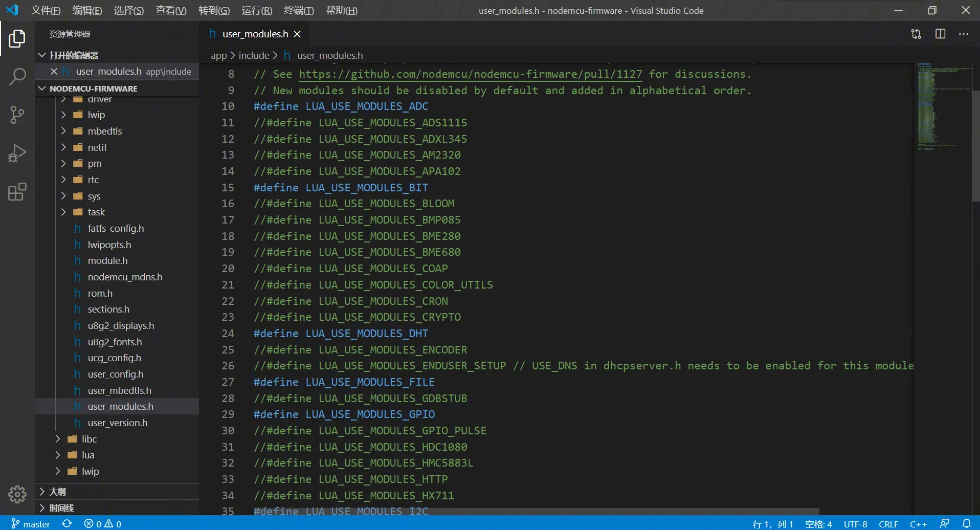980x530 pixels.
Task: Open the 终端(T) menu
Action: 299,11
